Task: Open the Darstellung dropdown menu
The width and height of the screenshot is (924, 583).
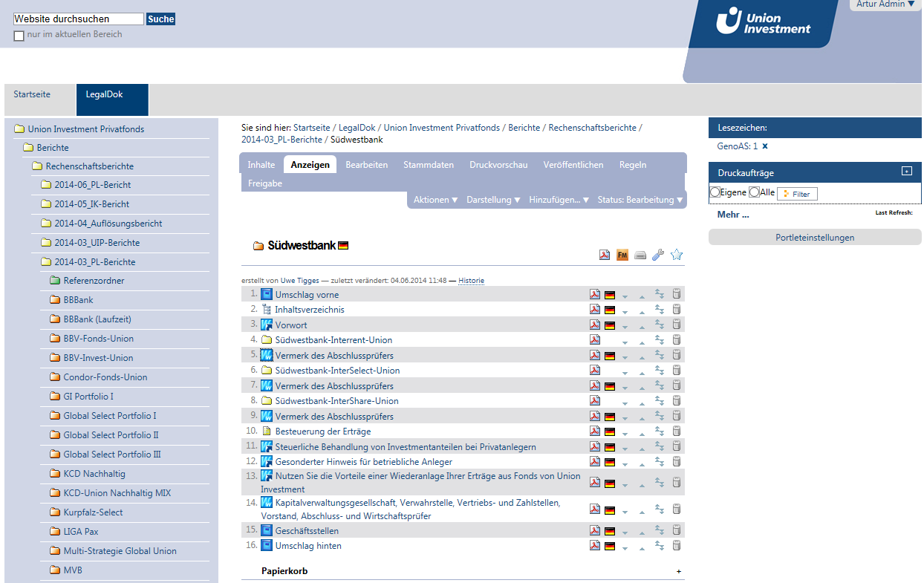Action: pyautogui.click(x=494, y=200)
